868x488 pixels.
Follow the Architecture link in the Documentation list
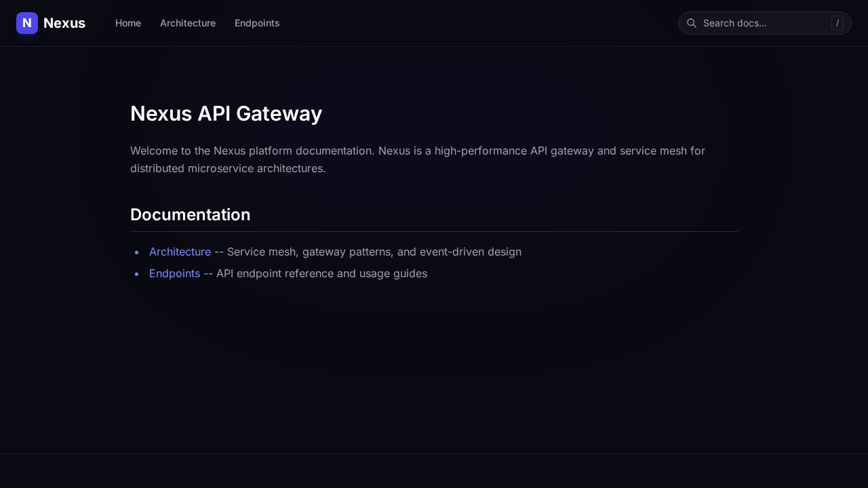pyautogui.click(x=180, y=251)
